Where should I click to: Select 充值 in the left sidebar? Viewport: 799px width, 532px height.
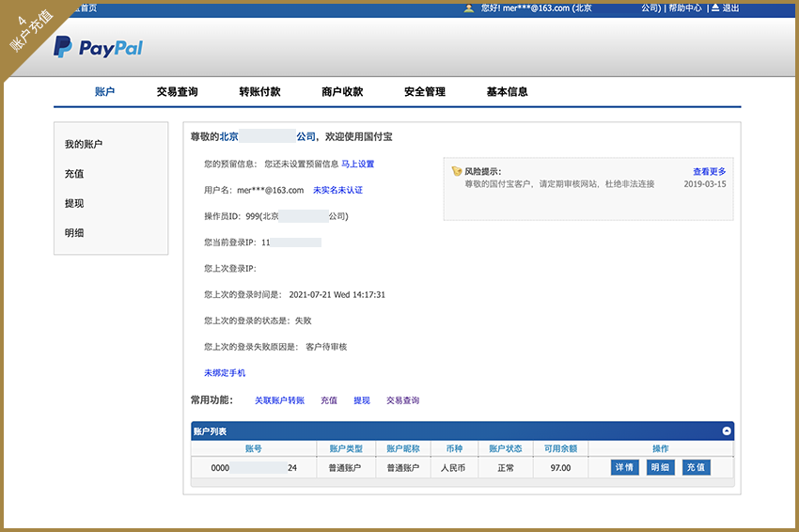click(x=74, y=174)
